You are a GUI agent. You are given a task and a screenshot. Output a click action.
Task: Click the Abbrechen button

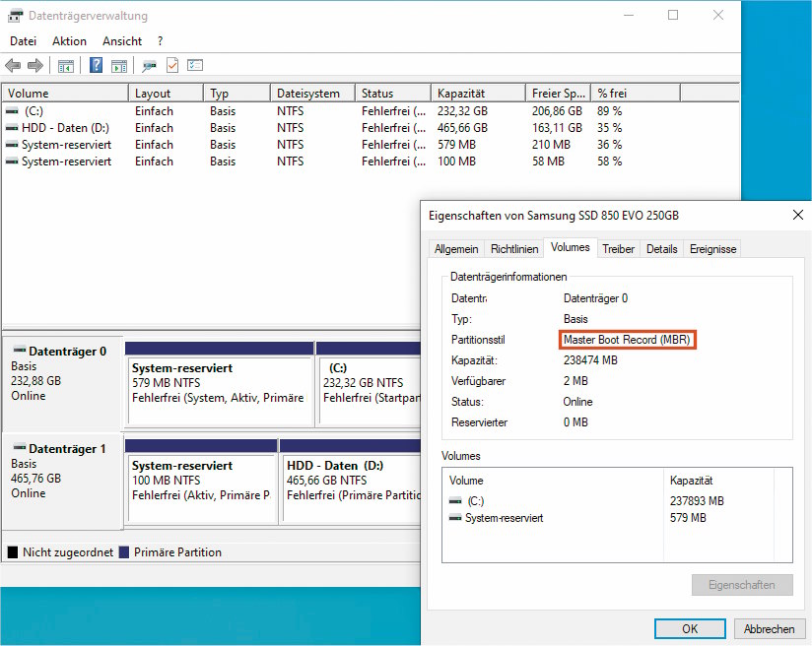[769, 629]
